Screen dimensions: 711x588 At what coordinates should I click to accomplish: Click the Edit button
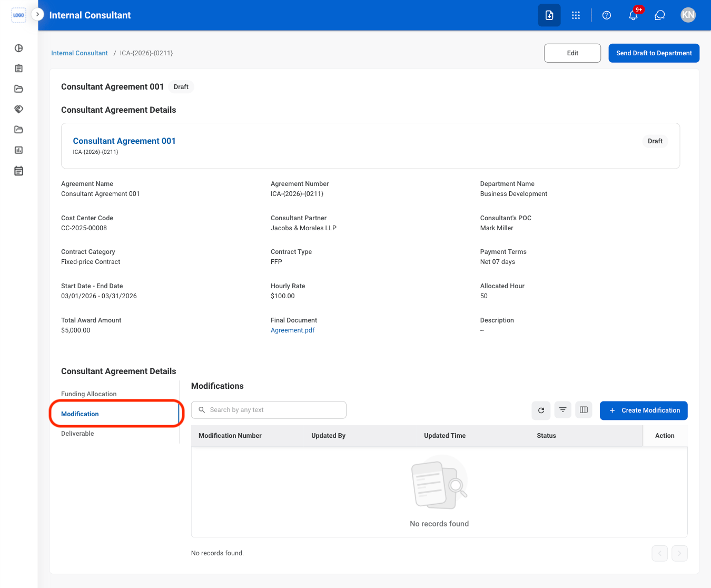[x=572, y=53]
